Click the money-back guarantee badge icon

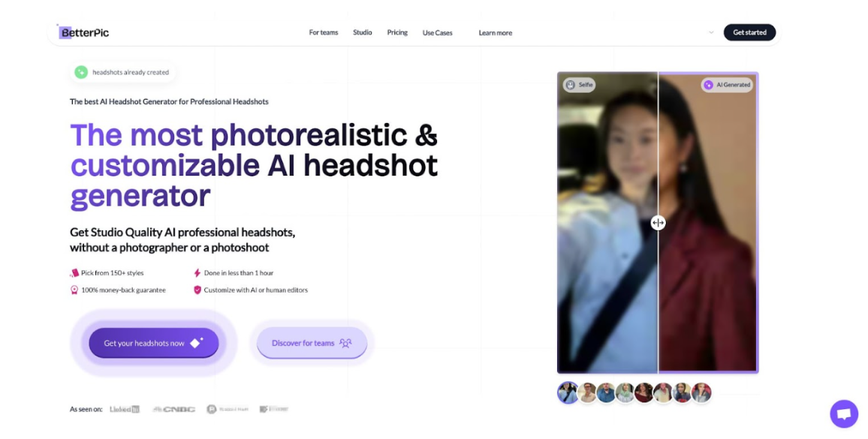(x=73, y=289)
